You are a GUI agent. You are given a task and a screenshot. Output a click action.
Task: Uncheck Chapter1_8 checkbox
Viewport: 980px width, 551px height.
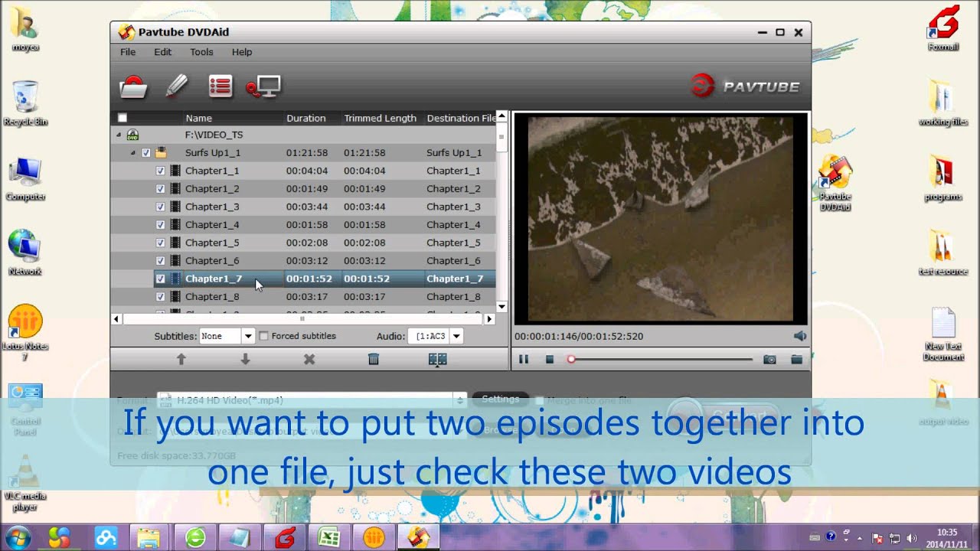tap(160, 296)
